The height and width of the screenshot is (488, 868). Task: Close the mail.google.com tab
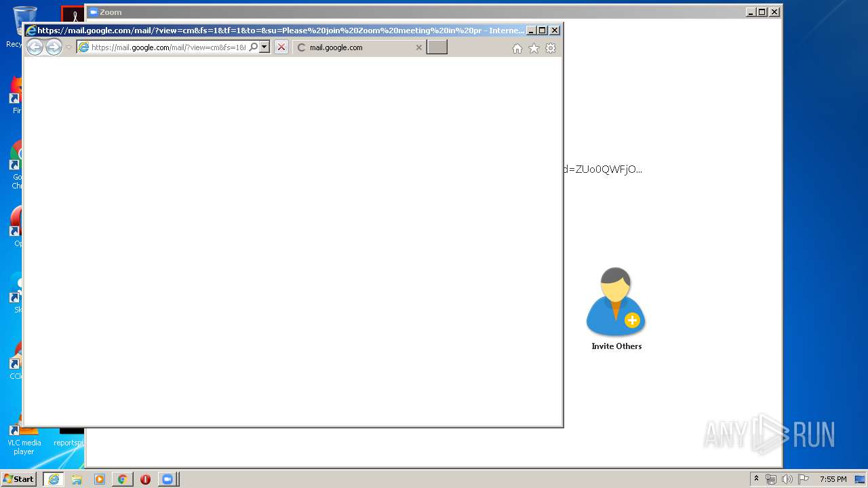tap(418, 47)
